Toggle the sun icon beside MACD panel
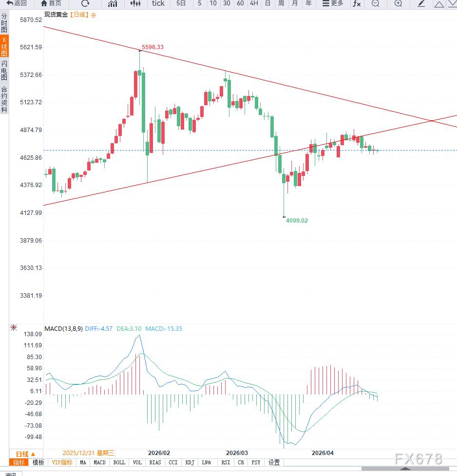Screen dimensions: 457x476 click(14, 327)
